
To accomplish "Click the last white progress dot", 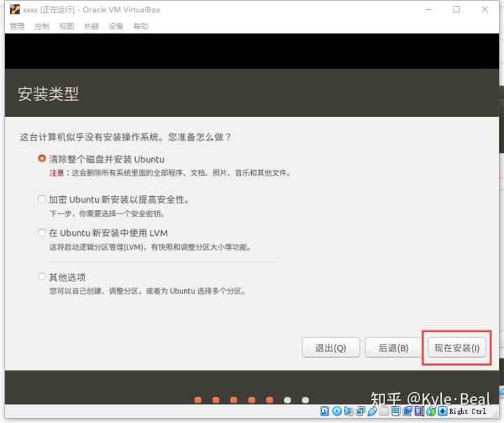I will [x=305, y=400].
